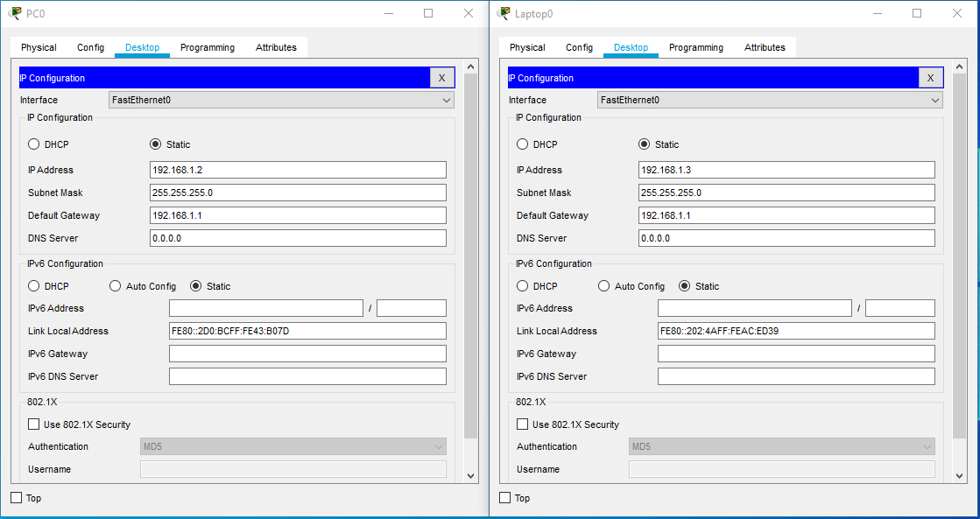Screen dimensions: 980x519
Task: Click scrollbar up arrow in PC0
Action: (x=471, y=67)
